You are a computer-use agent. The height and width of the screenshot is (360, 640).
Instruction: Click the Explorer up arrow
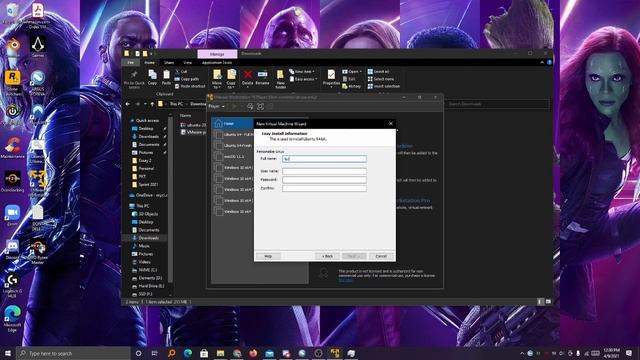tap(152, 104)
